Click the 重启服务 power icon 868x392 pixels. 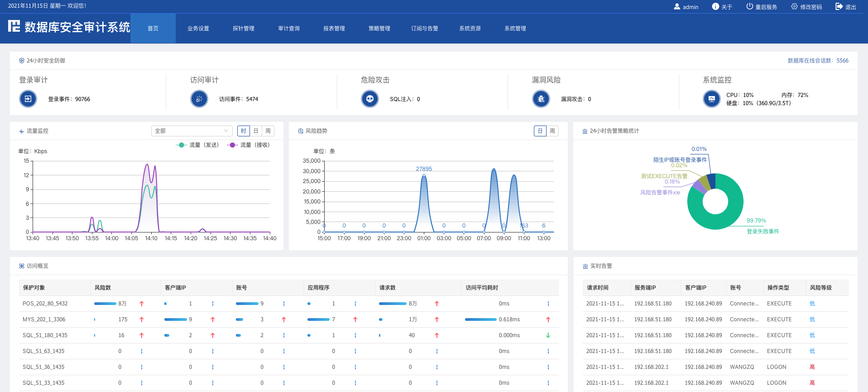(750, 7)
